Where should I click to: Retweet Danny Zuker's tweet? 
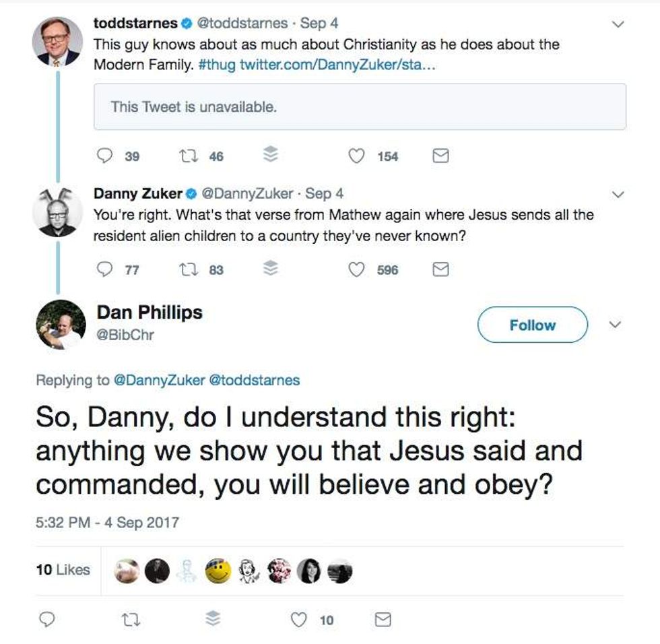187,270
